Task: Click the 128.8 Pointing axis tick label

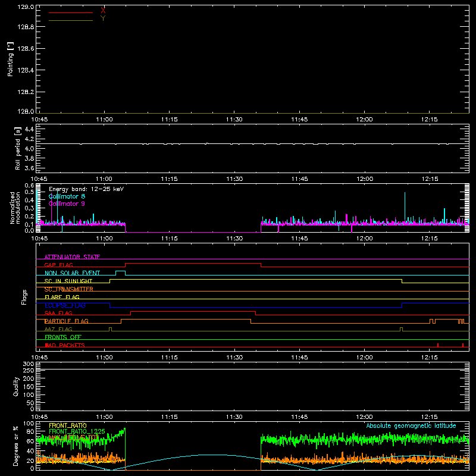Action: 26,27
